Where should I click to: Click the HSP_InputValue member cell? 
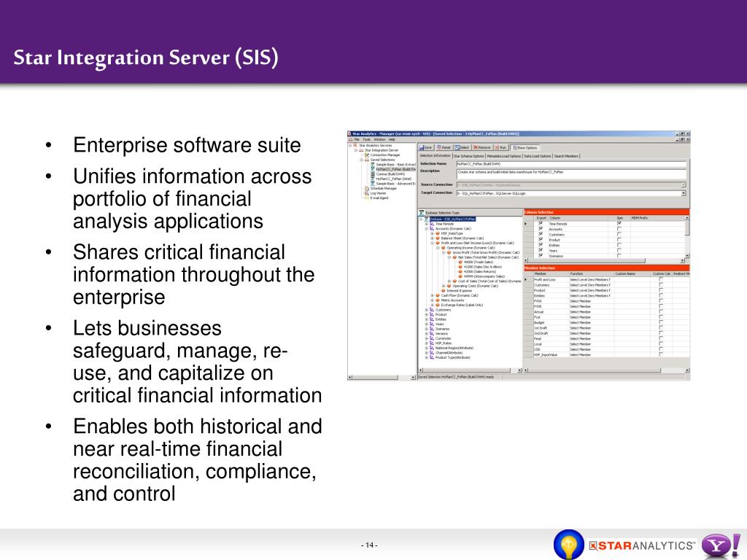551,355
